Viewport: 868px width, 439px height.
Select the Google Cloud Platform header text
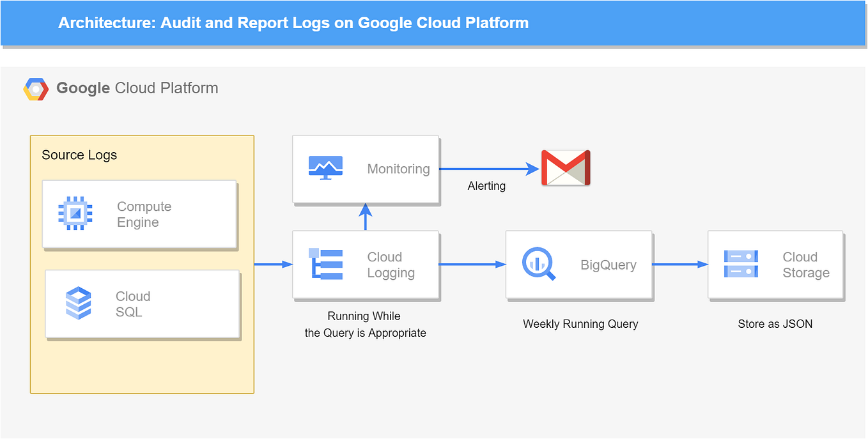(x=137, y=88)
